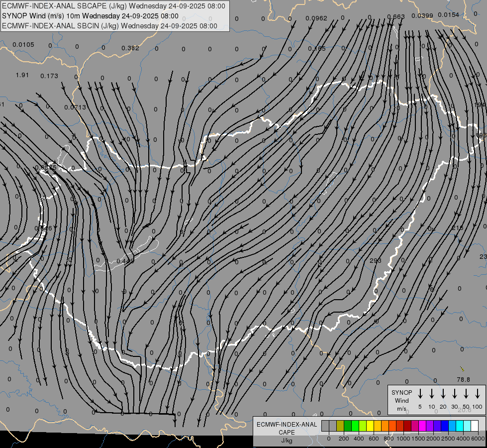Click the 20 m/s wind arrow in legend
Viewport: 487px width, 448px height.
click(443, 394)
